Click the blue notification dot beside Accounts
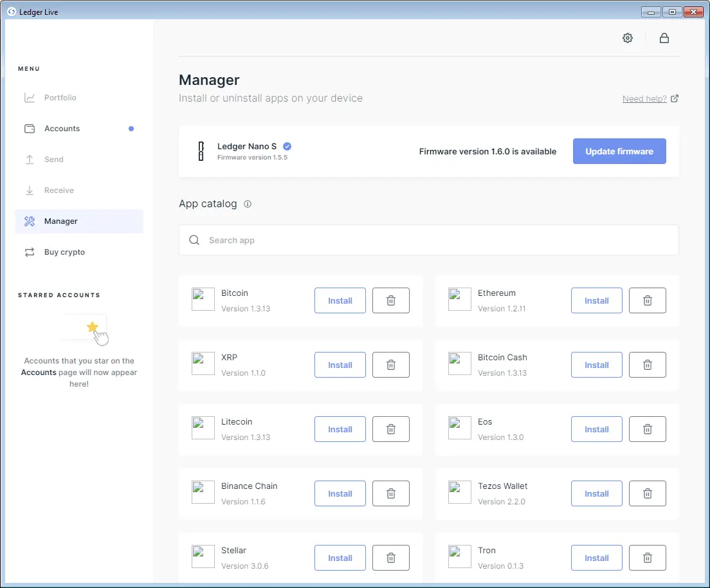Viewport: 710px width, 588px height. 131,129
